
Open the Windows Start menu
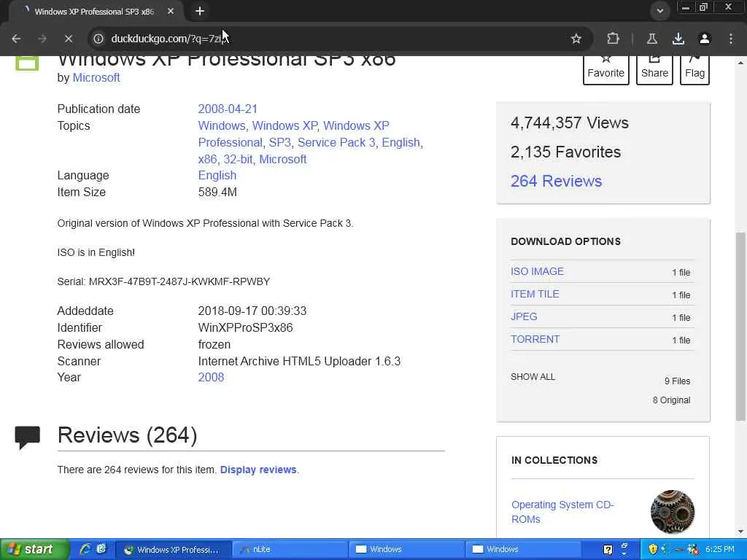[35, 550]
